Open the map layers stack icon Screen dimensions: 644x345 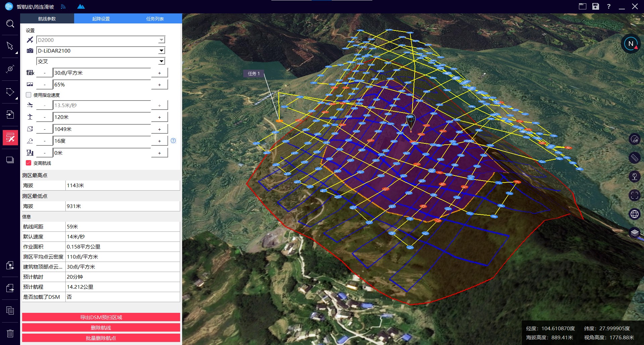[x=634, y=232]
